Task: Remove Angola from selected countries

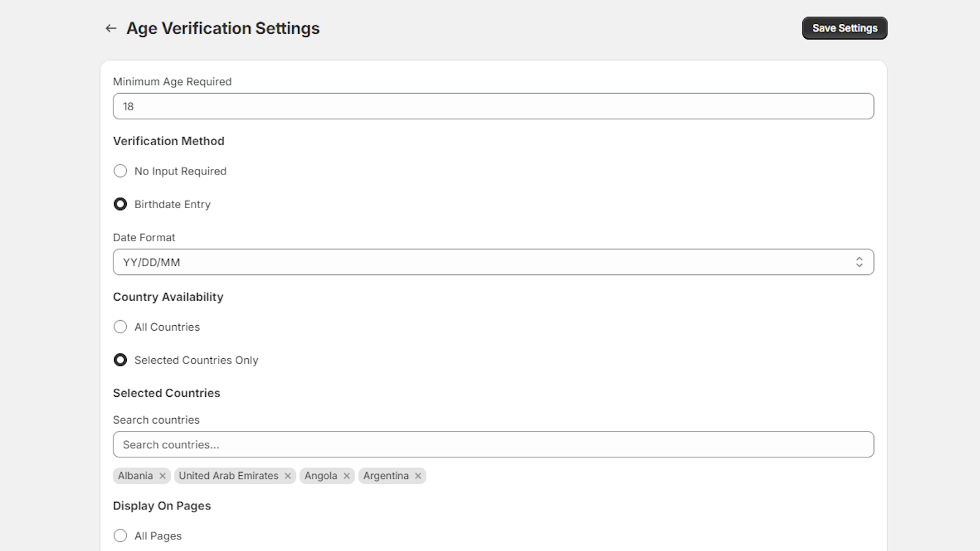Action: (347, 476)
